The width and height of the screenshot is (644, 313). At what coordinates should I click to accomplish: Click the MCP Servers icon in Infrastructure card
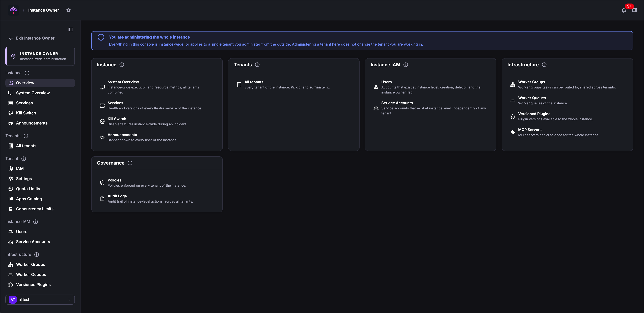tap(513, 132)
